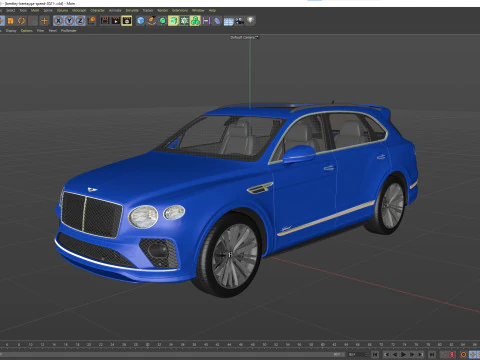This screenshot has width=480, height=360.
Task: Click the Spline Pen tool icon
Action: click(x=152, y=21)
